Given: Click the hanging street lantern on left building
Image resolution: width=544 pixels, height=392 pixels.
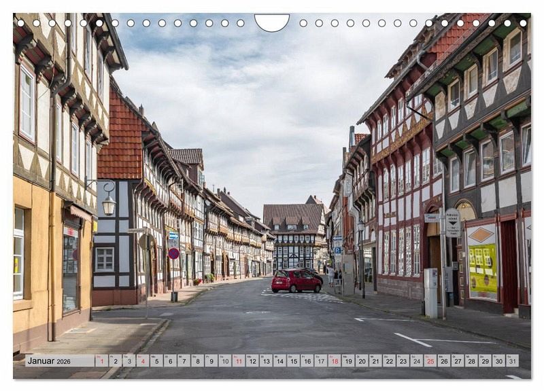Looking at the screenshot, I should tap(109, 203).
